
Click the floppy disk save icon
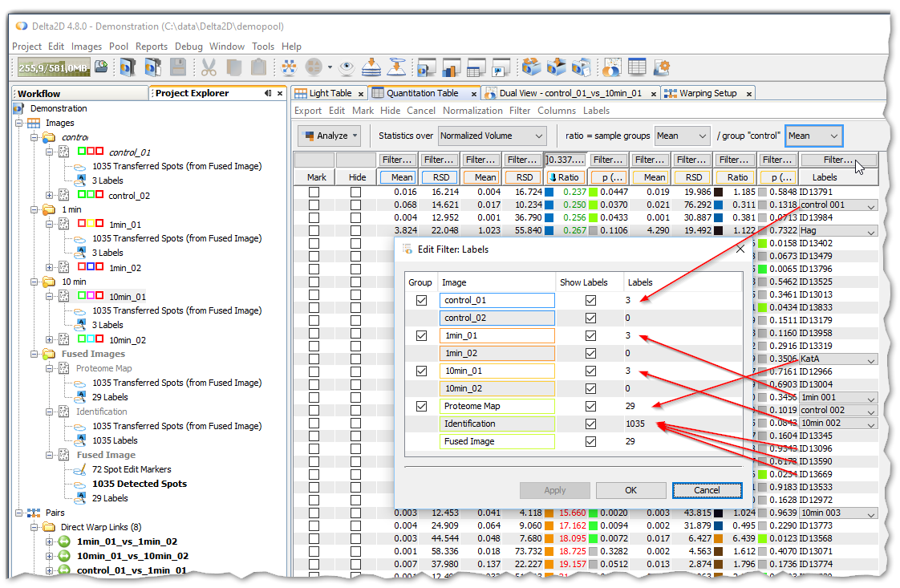(x=177, y=67)
